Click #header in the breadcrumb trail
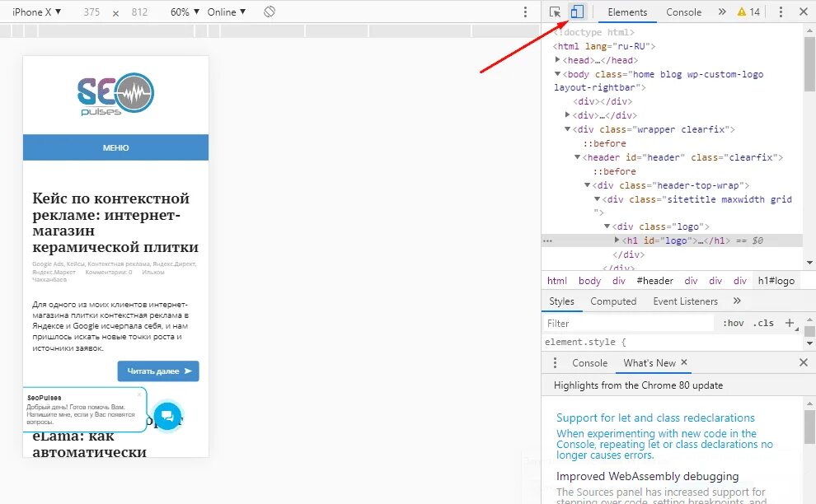The image size is (816, 504). [x=654, y=281]
